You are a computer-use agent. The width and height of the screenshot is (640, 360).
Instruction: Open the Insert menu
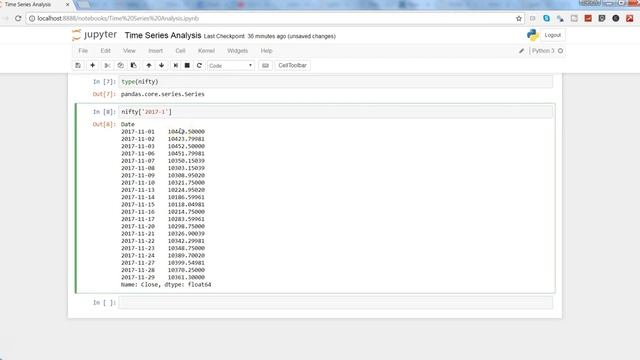[156, 51]
